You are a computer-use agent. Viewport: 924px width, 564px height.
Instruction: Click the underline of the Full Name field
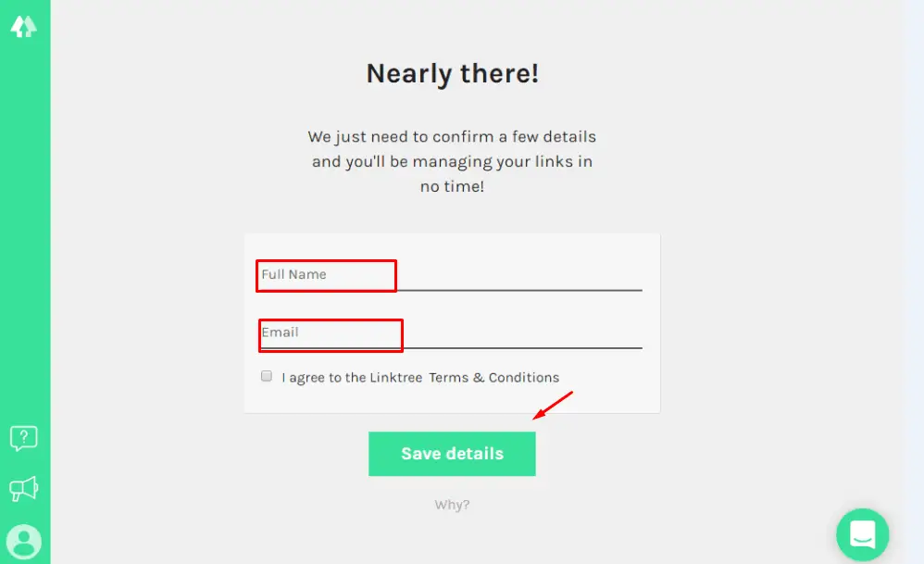pos(518,290)
